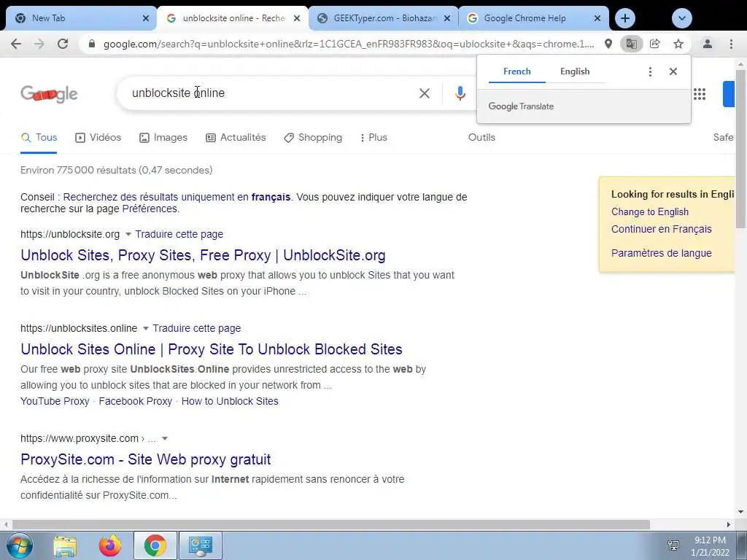Open the Windows Start button
Viewport: 747px width, 560px height.
(x=18, y=545)
